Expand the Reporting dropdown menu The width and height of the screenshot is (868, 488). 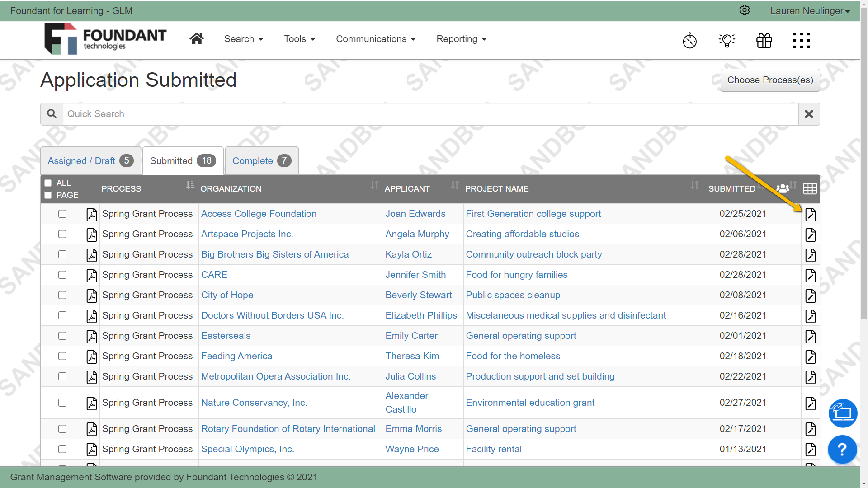(x=462, y=39)
